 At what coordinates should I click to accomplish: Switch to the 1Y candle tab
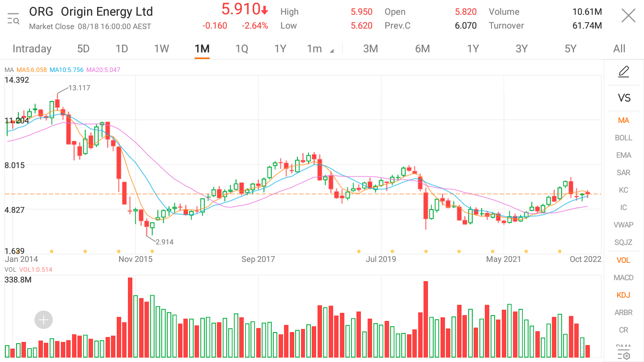(x=280, y=49)
